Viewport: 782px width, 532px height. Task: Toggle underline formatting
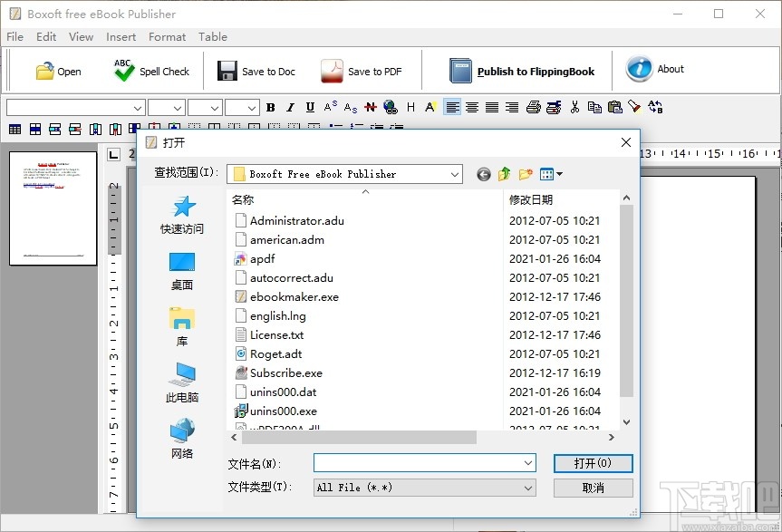click(x=308, y=107)
